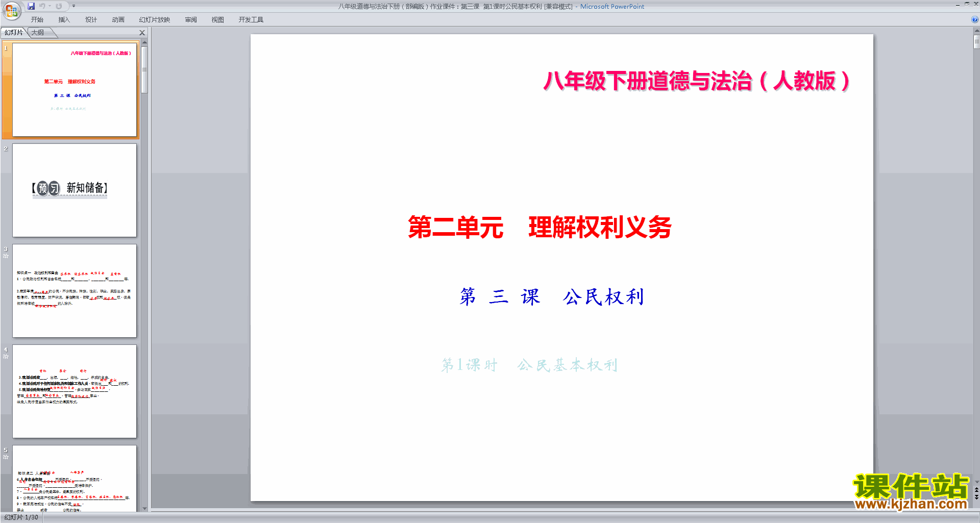Restore down the PowerPoint window
Screen dimensions: 980x523
pyautogui.click(x=967, y=4)
